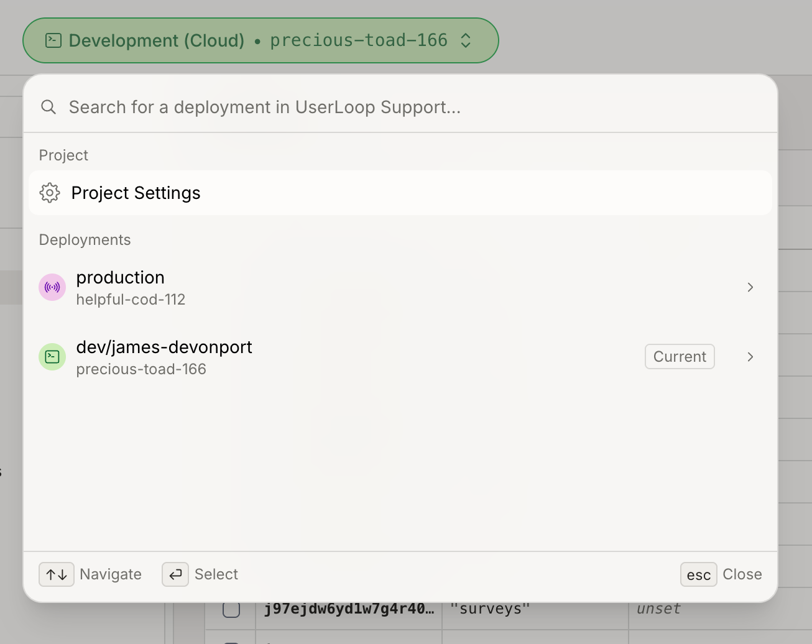
Task: Expand the dev/james-devonport chevron
Action: (x=750, y=357)
